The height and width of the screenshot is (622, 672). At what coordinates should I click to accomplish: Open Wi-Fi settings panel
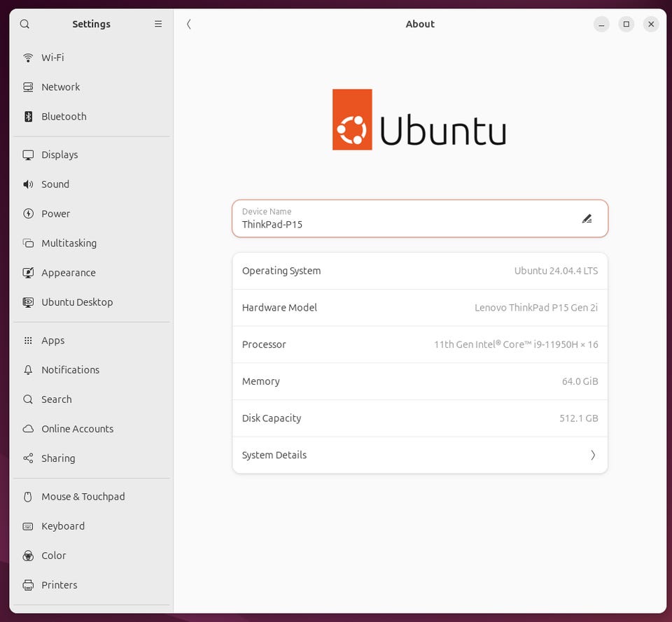coord(92,57)
